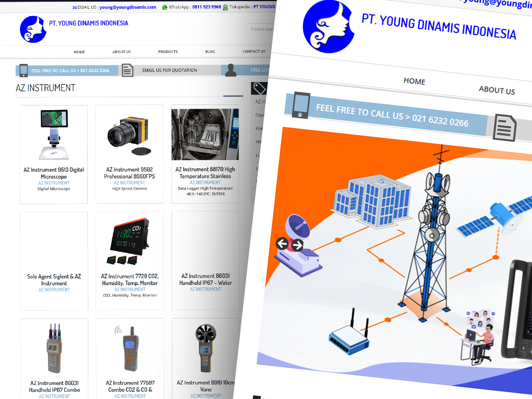Click AZ INSTRUMENT category under 7729 CO2 monitor
The width and height of the screenshot is (532, 399).
tap(130, 289)
